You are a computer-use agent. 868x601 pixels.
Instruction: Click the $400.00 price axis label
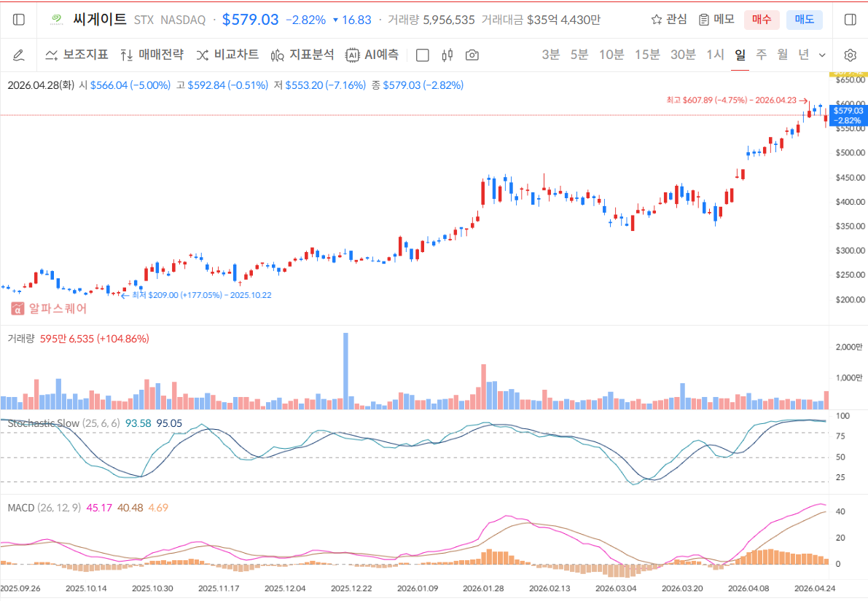coord(851,202)
